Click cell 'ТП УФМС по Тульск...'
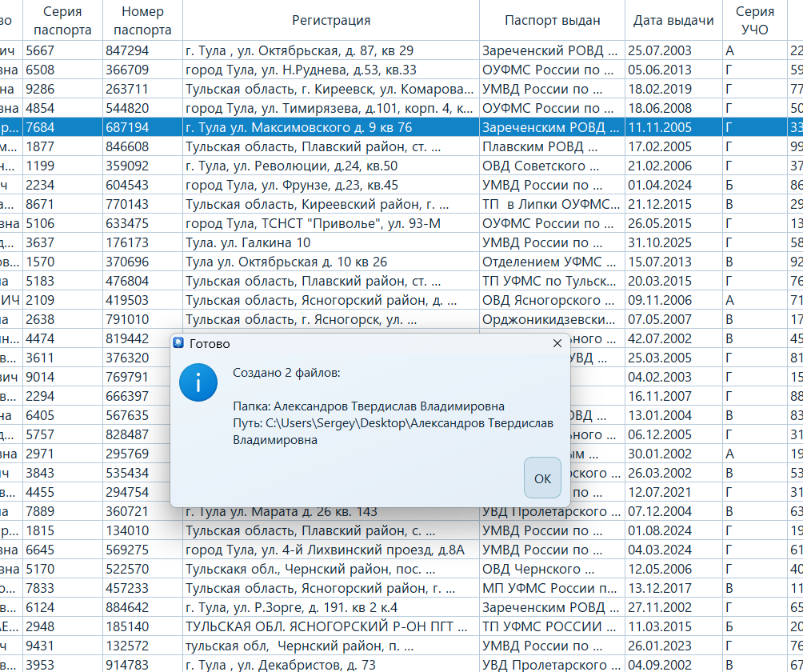 [552, 281]
